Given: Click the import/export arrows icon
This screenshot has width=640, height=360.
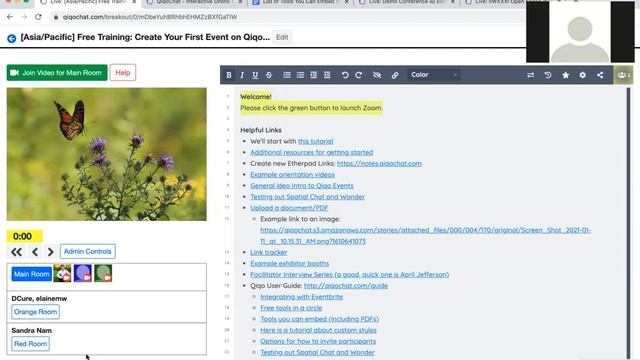Looking at the screenshot, I should coord(530,75).
